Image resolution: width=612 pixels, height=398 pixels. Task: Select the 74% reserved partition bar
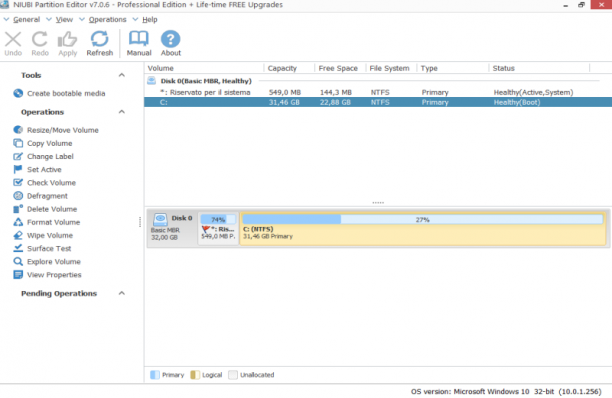coord(218,220)
